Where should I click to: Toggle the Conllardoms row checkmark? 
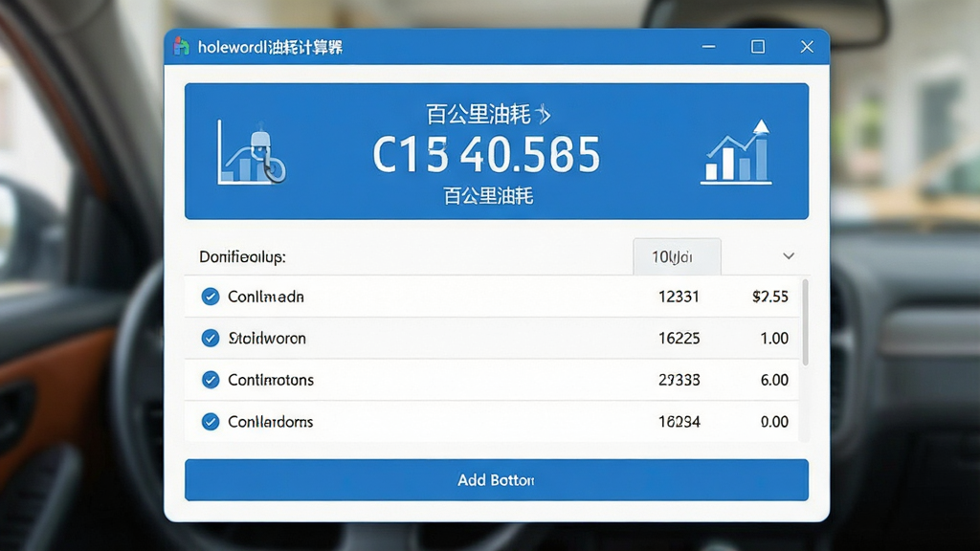coord(211,422)
